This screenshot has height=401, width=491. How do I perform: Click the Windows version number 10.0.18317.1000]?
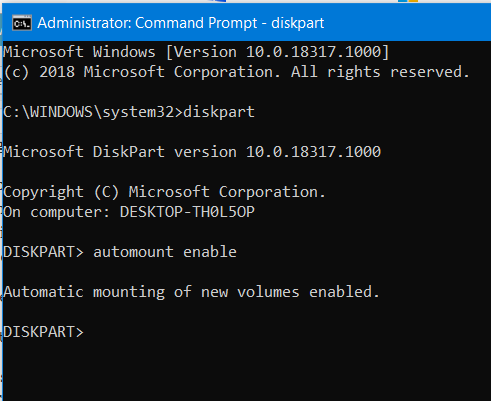coord(318,52)
